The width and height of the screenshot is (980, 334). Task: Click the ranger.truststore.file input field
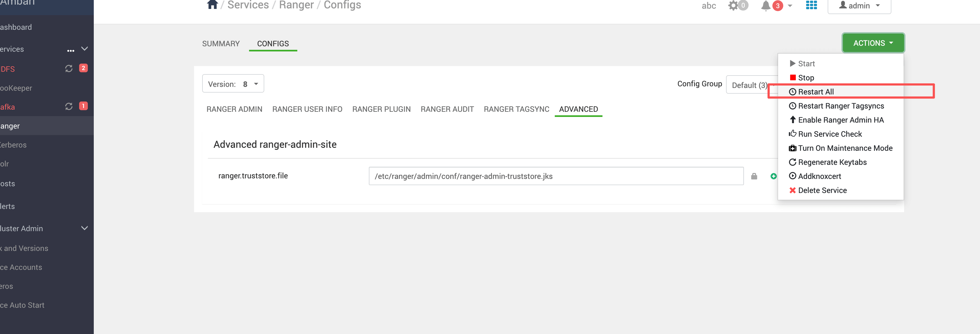coord(556,176)
